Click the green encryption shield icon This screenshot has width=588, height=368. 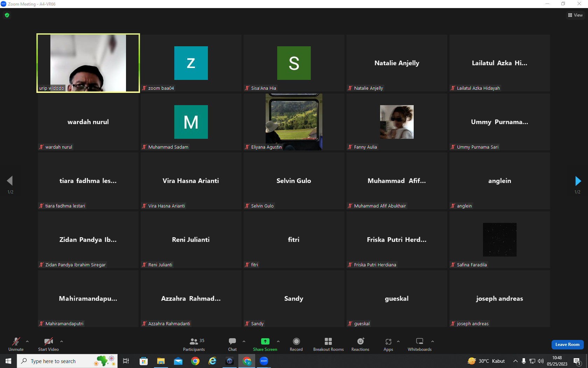coord(7,15)
